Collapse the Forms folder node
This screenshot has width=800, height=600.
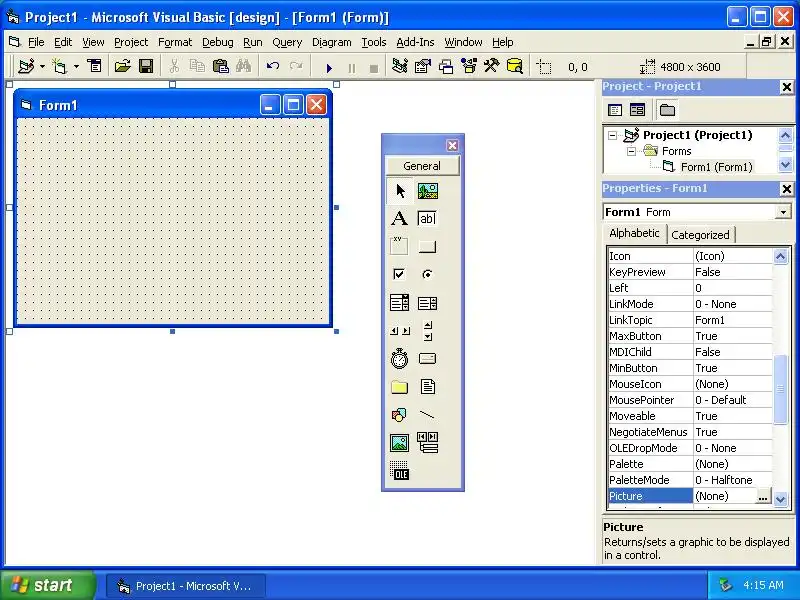point(632,152)
